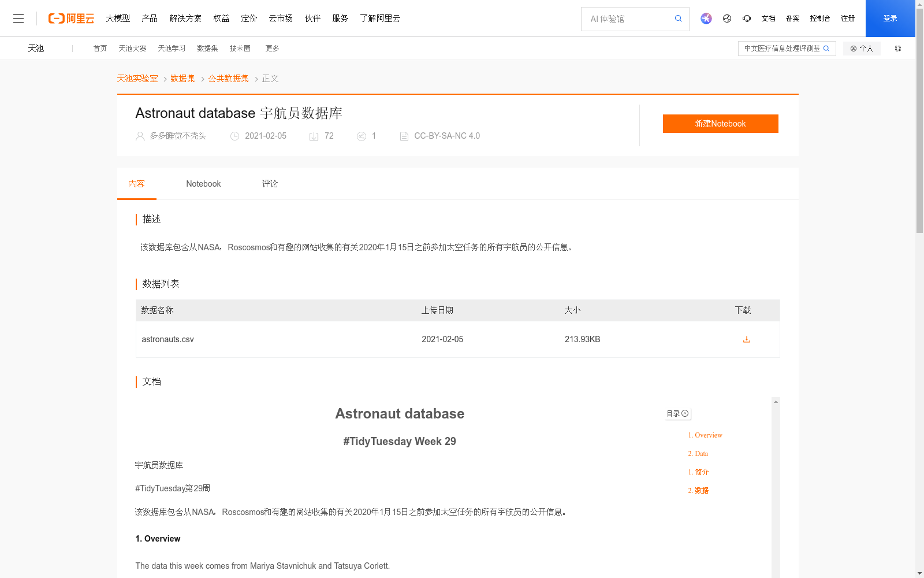Viewport: 924px width, 578px height.
Task: Open the 更多 menu in Tianchi nav
Action: coord(272,49)
